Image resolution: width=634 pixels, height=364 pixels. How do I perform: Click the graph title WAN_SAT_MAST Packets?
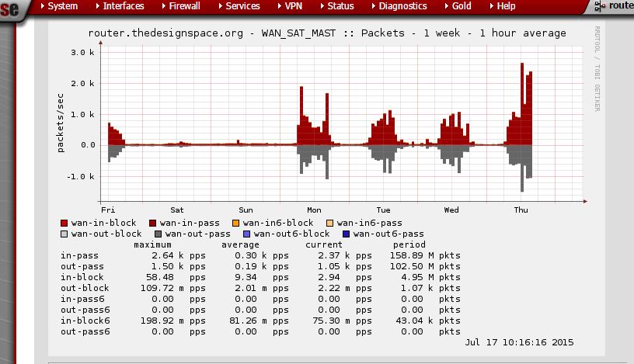327,33
